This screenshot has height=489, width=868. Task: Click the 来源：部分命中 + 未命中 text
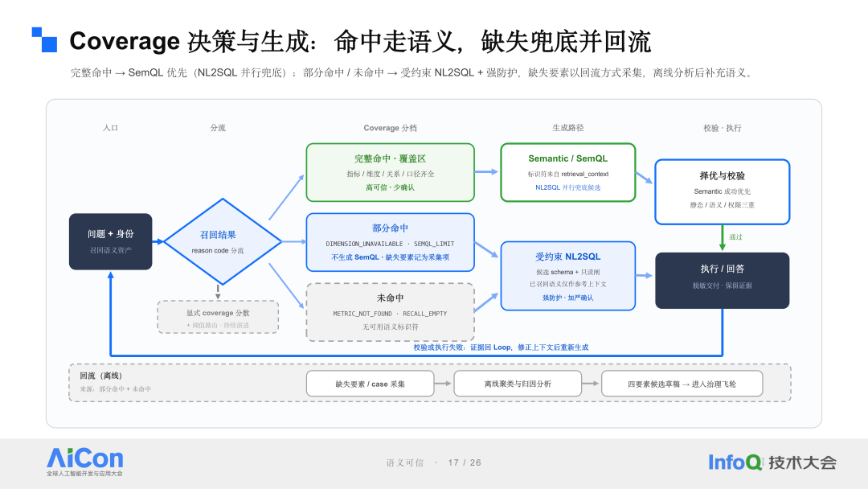coord(115,388)
